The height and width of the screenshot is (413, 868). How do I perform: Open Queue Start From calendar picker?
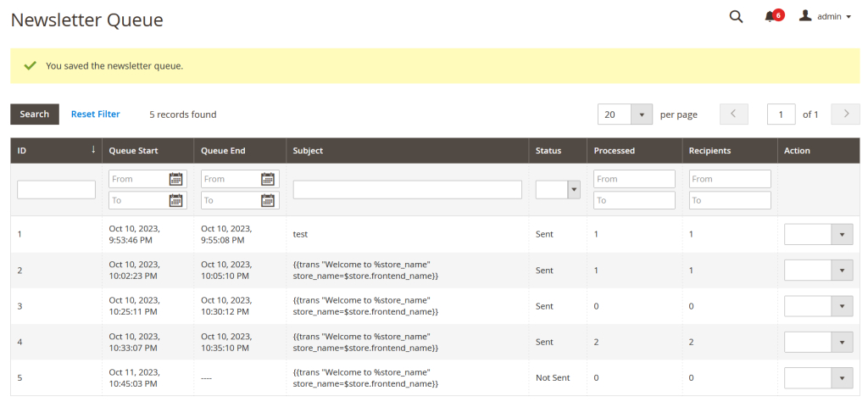click(x=176, y=179)
